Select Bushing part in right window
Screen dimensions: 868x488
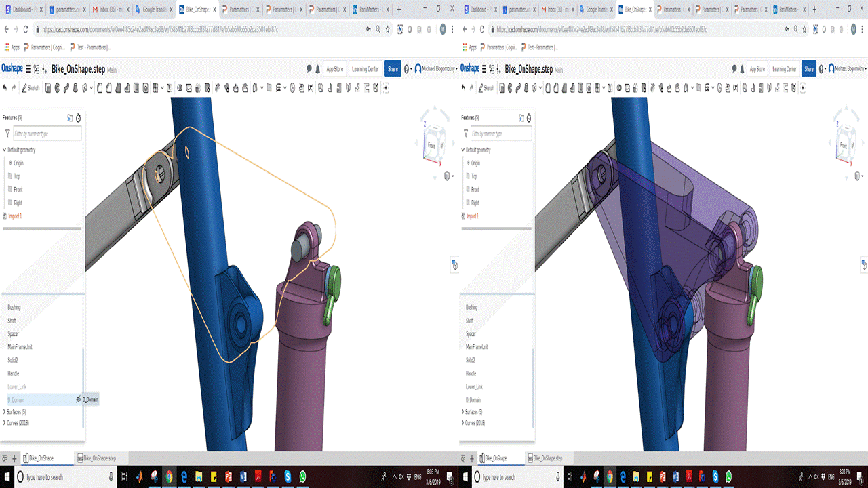(471, 308)
